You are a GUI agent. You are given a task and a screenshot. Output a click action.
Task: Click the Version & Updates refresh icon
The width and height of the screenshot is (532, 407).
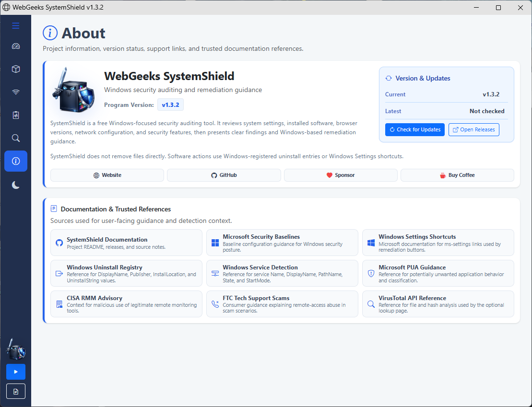point(389,78)
